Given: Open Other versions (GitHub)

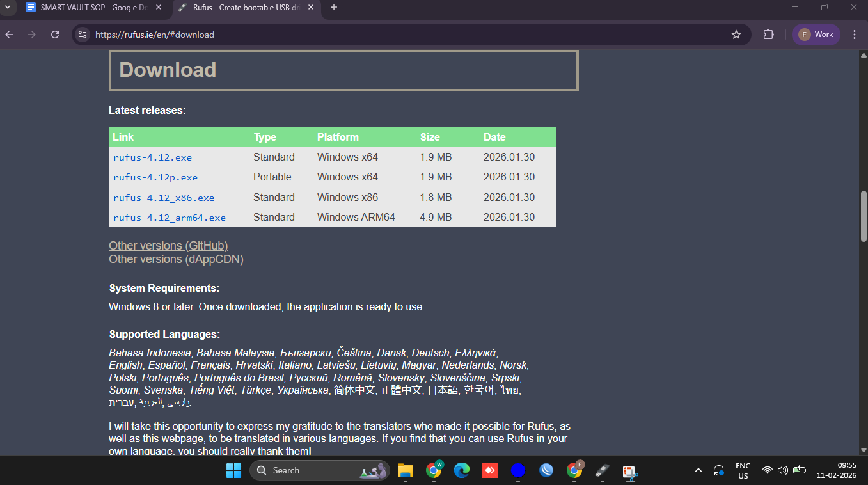Looking at the screenshot, I should (168, 245).
